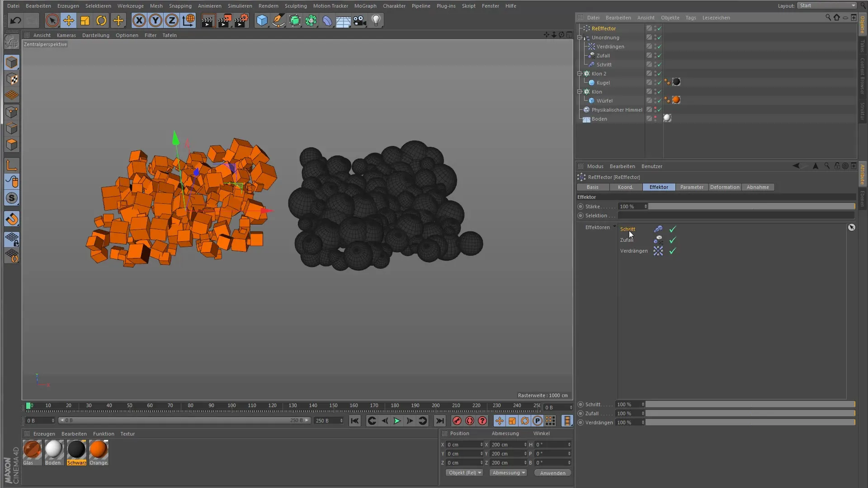Render the current view with clapperboard icon
Image resolution: width=868 pixels, height=488 pixels.
(x=208, y=20)
